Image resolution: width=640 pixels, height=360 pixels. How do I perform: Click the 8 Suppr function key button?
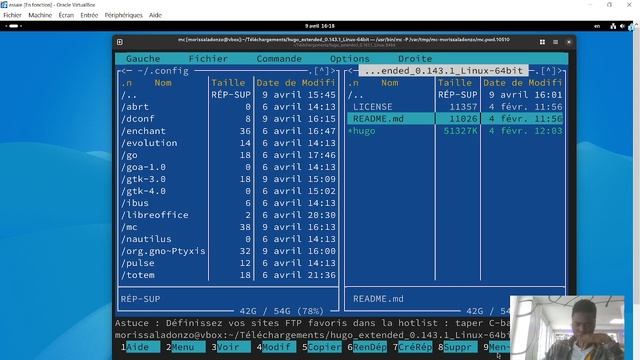pyautogui.click(x=458, y=347)
